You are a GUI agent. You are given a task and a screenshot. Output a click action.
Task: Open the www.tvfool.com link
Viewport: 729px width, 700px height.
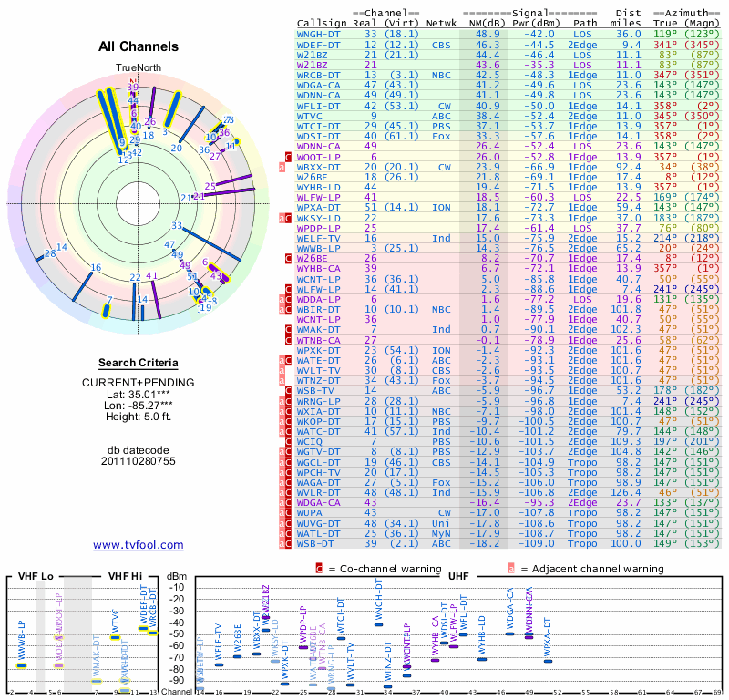click(139, 545)
